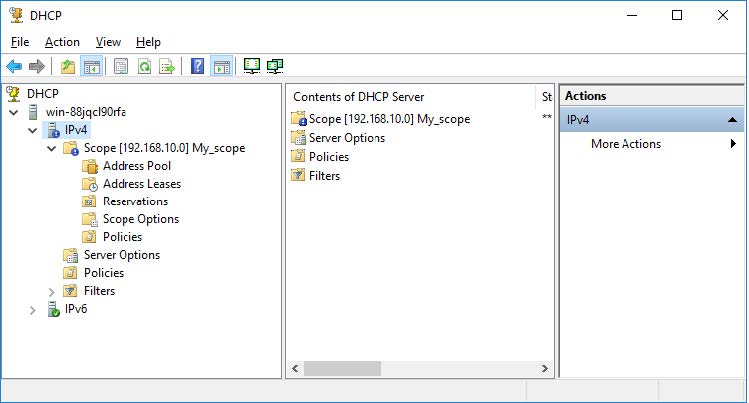Open Address Pool in the tree

tap(137, 166)
